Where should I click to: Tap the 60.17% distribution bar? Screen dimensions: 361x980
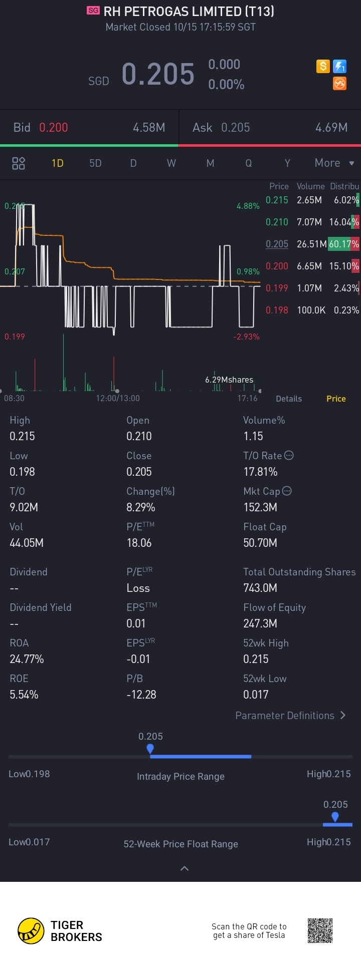tap(344, 244)
